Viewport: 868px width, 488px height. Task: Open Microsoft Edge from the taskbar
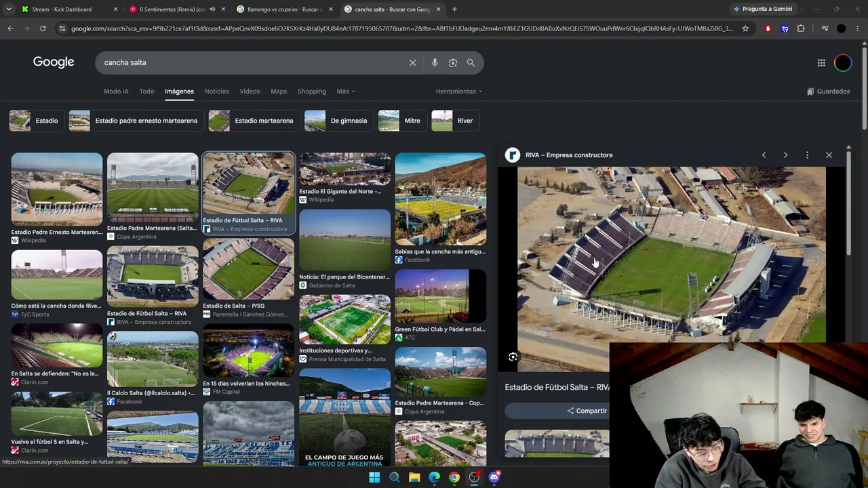click(434, 477)
